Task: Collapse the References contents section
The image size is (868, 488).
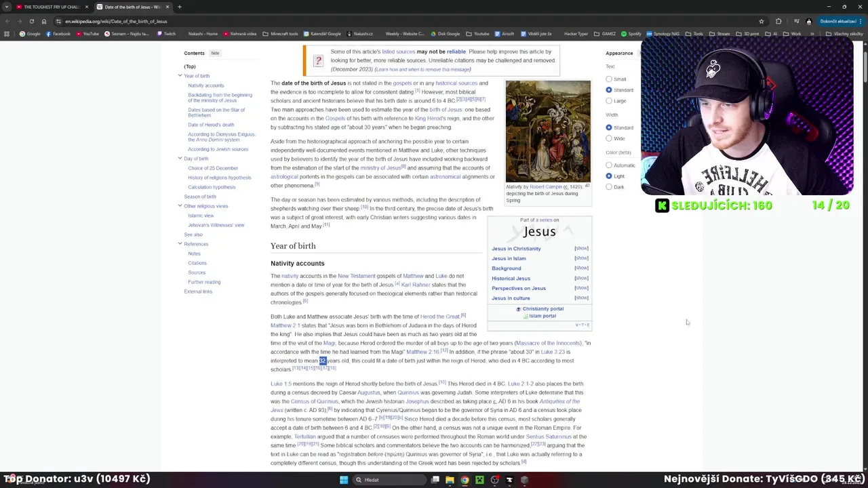Action: [x=180, y=244]
